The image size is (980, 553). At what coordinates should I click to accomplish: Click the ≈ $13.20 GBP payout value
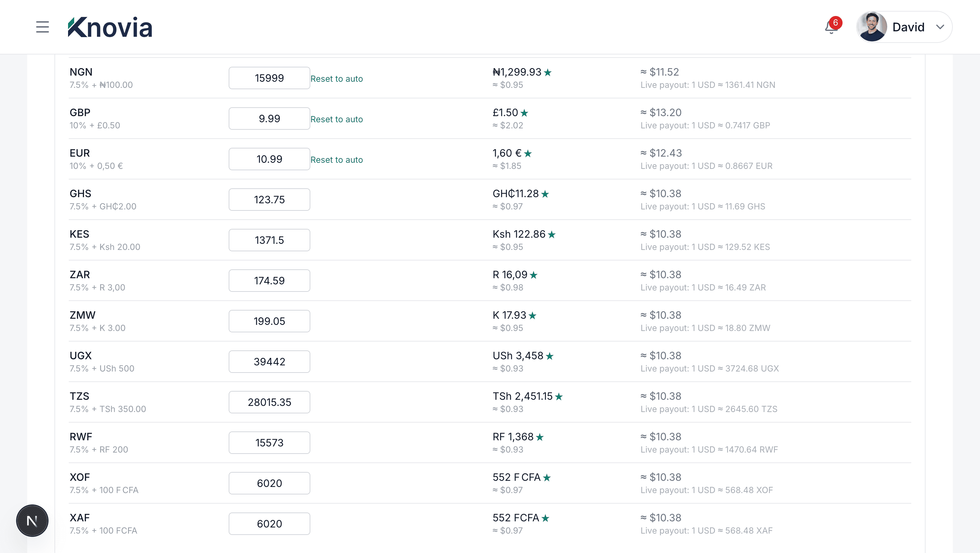pos(661,113)
